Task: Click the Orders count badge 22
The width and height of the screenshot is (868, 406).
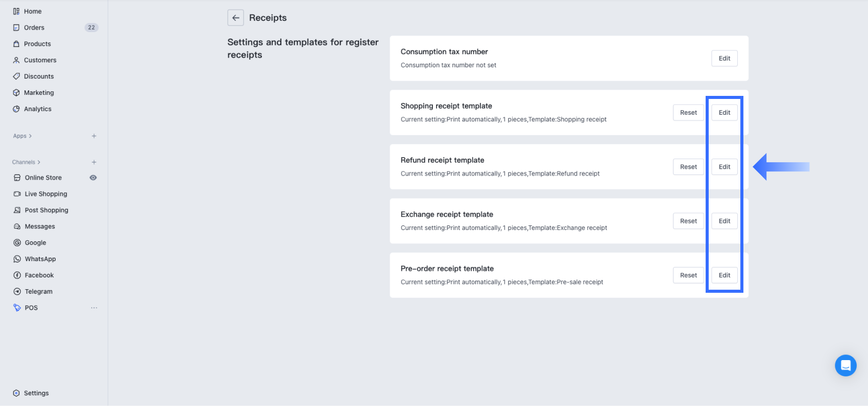Action: click(91, 28)
